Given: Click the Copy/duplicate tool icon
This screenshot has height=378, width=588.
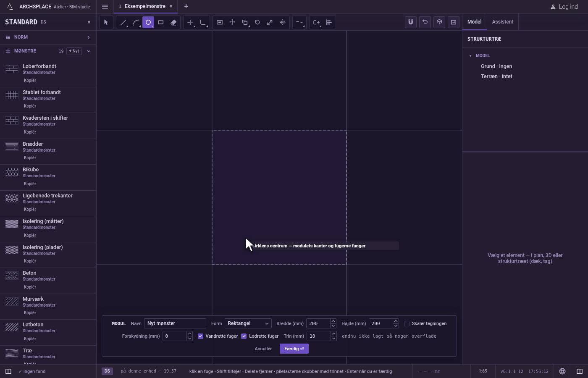Looking at the screenshot, I should pyautogui.click(x=245, y=22).
